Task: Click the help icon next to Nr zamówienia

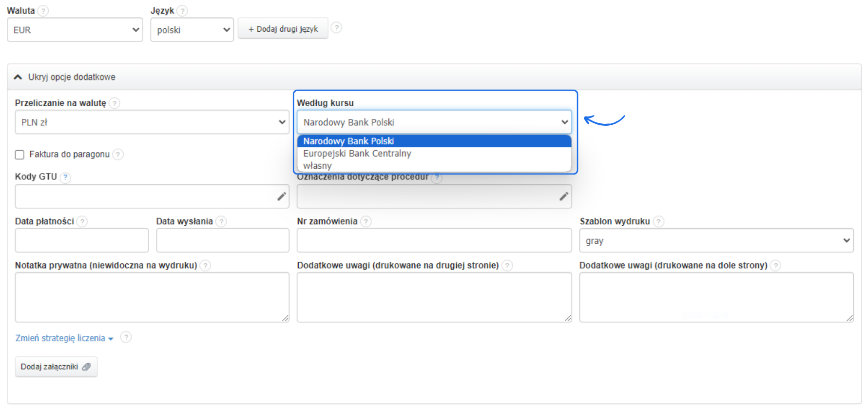Action: [x=366, y=222]
